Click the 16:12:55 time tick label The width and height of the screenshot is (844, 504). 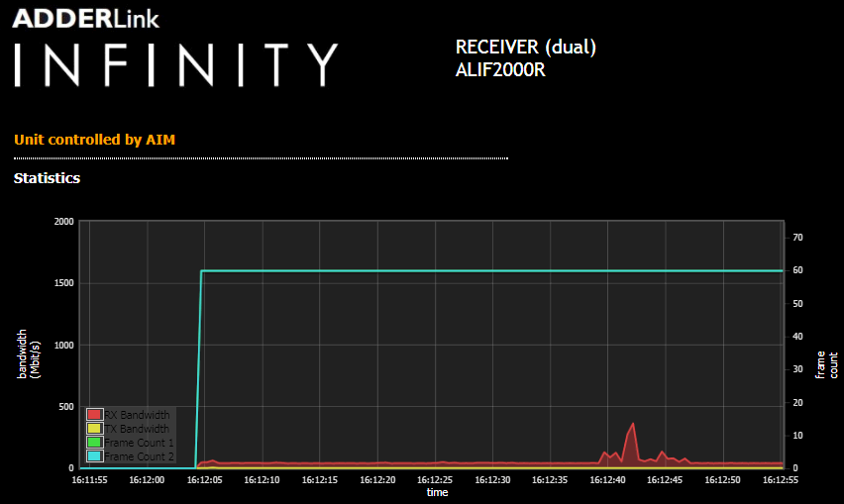click(781, 480)
